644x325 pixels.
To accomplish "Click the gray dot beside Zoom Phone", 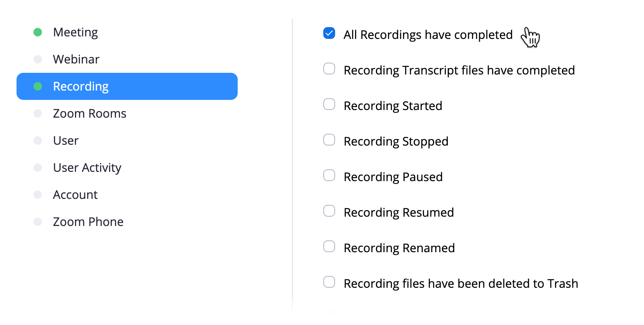I will tap(38, 222).
